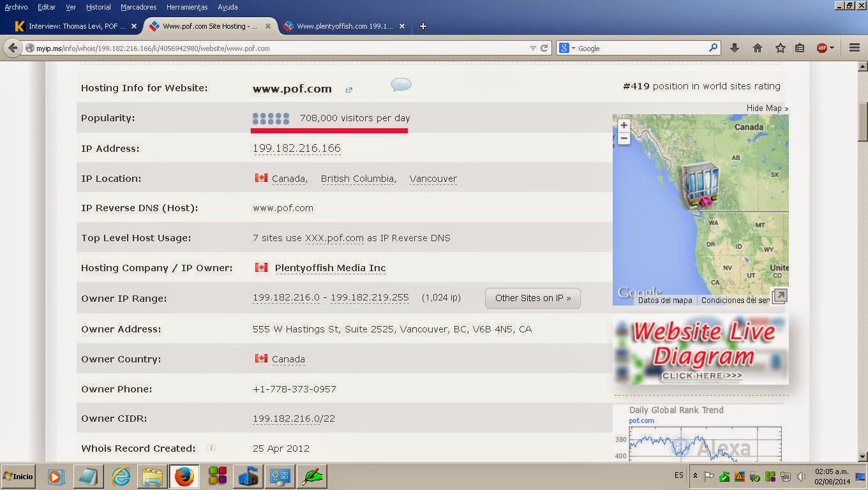
Task: Open the Downloads arrow icon
Action: (x=735, y=48)
